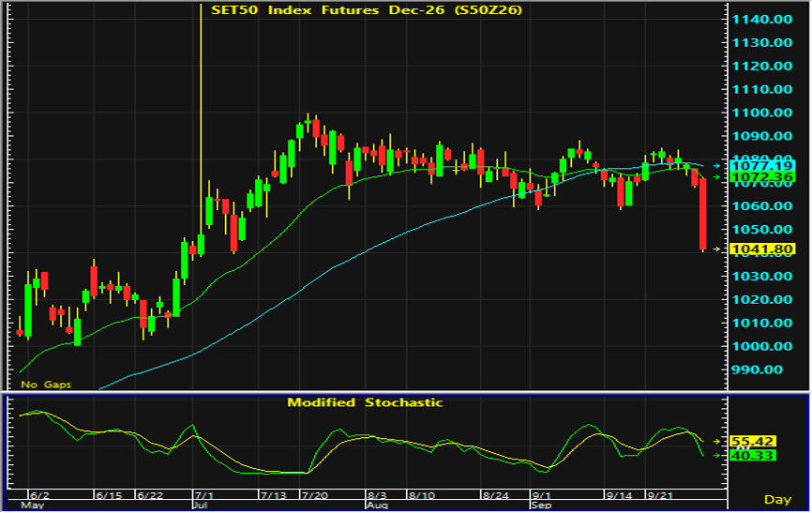
Task: Click the 1060.00 price axis label
Action: click(761, 205)
